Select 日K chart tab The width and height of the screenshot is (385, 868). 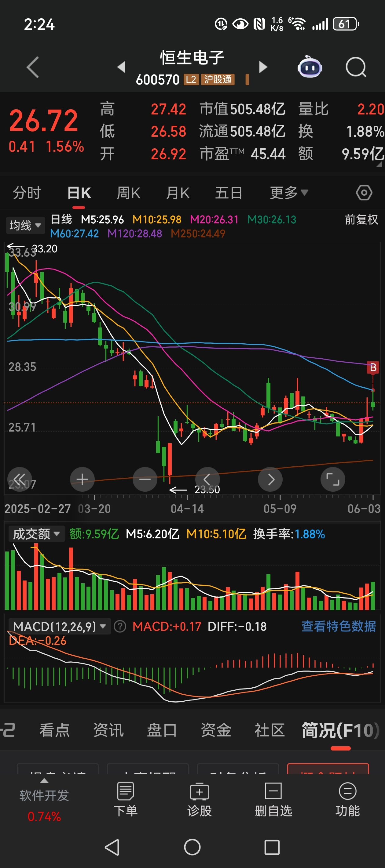click(79, 193)
